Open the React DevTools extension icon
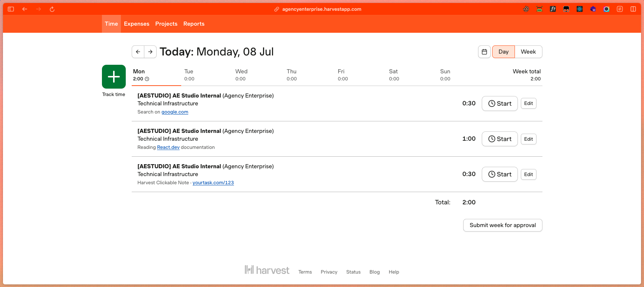The image size is (644, 287). coord(580,9)
